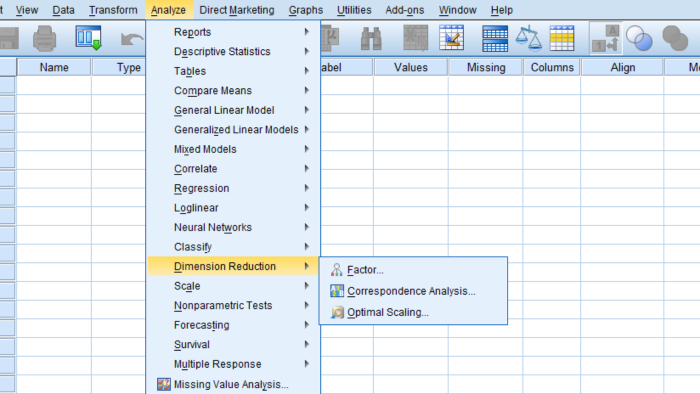Click first empty cell under Missing

point(486,85)
